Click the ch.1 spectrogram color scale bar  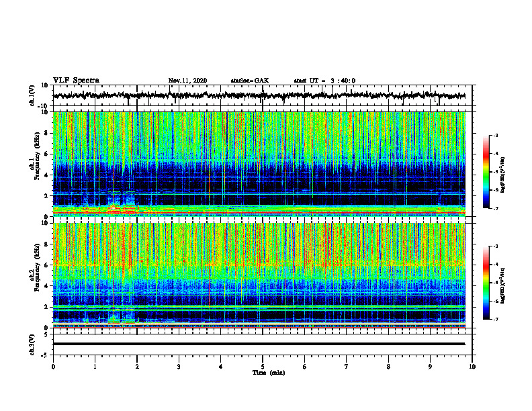point(486,172)
